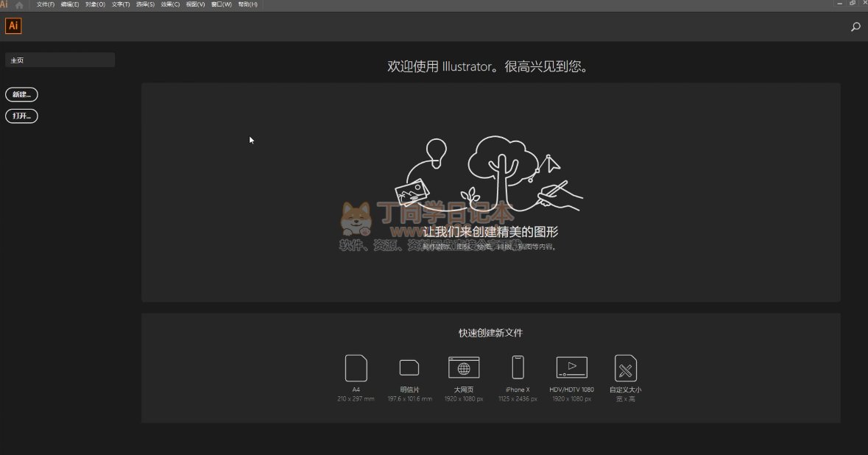The width and height of the screenshot is (868, 455).
Task: Open the 对象(O) menu
Action: tap(95, 4)
